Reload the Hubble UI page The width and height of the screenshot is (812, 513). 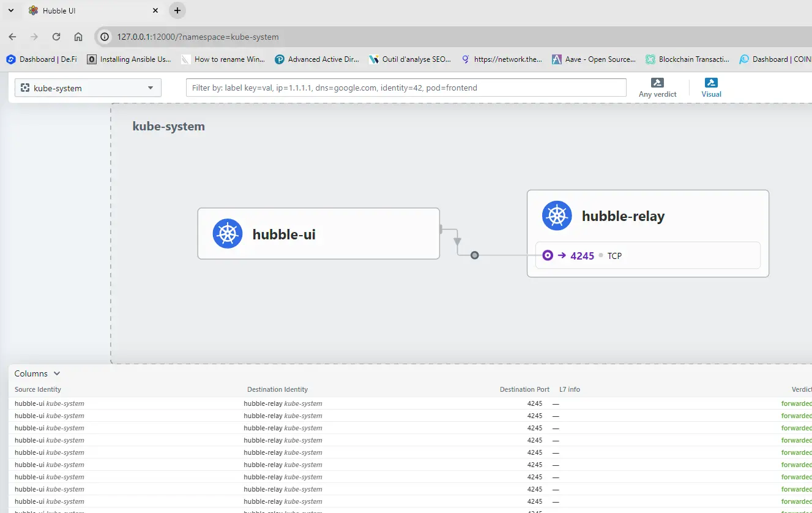click(x=56, y=37)
